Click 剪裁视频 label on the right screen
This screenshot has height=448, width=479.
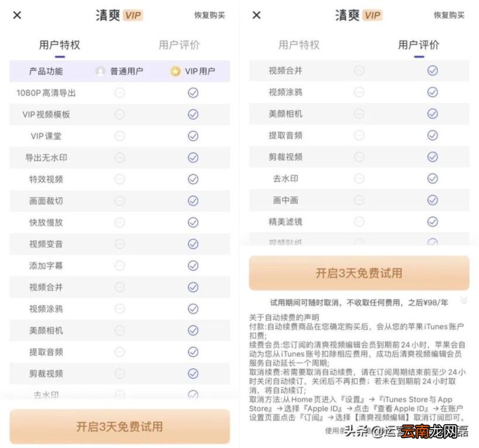point(285,157)
